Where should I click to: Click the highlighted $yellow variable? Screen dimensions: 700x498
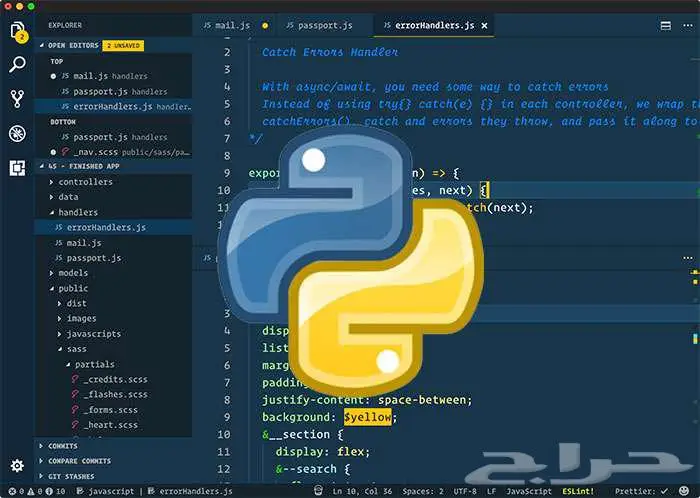point(367,417)
